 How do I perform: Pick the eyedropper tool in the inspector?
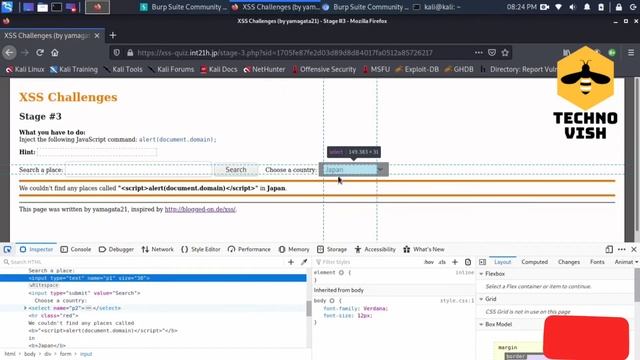[304, 262]
